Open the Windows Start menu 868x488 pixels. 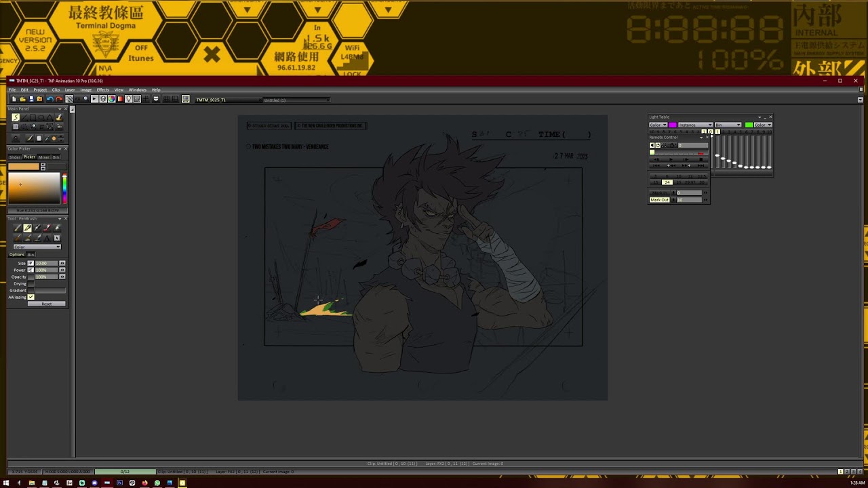coord(6,483)
